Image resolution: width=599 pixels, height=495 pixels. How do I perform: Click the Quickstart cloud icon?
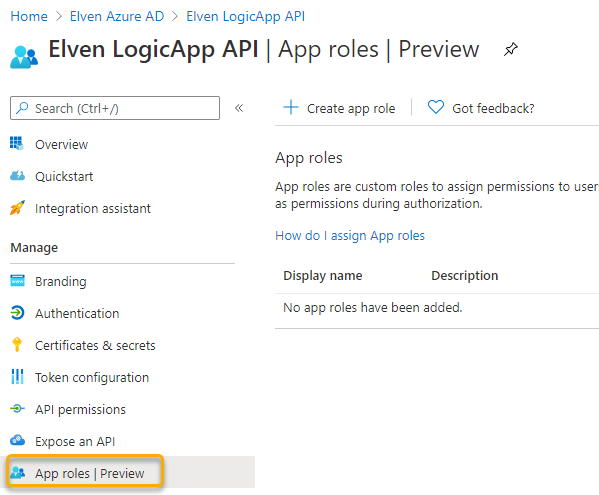click(17, 176)
